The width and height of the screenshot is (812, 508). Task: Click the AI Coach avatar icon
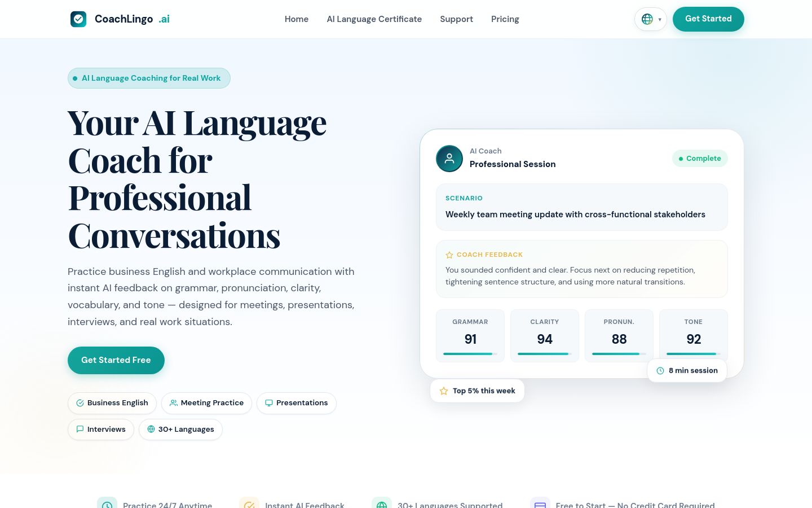coord(449,159)
